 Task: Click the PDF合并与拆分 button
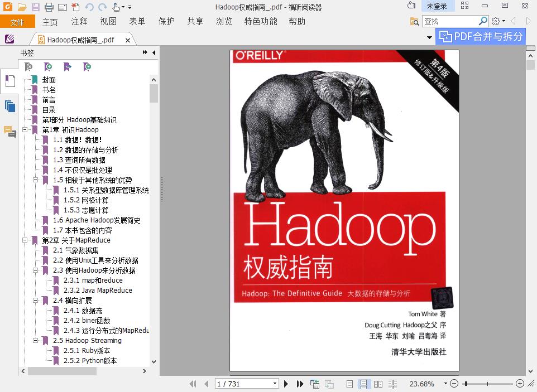pos(481,36)
